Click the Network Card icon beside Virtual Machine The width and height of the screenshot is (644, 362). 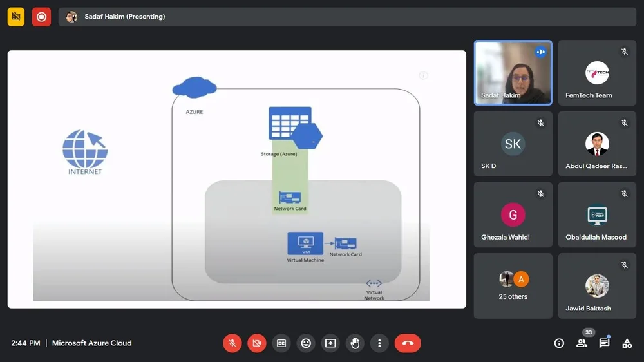coord(345,243)
